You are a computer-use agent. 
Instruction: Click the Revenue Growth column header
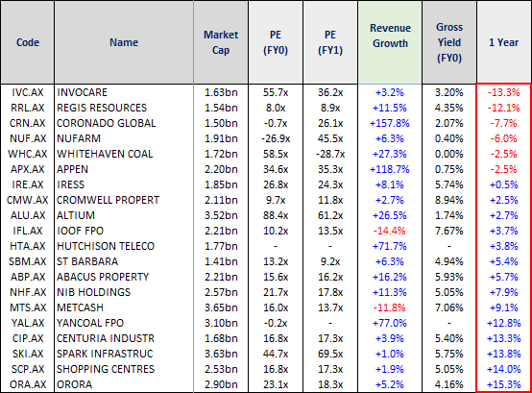click(x=390, y=42)
